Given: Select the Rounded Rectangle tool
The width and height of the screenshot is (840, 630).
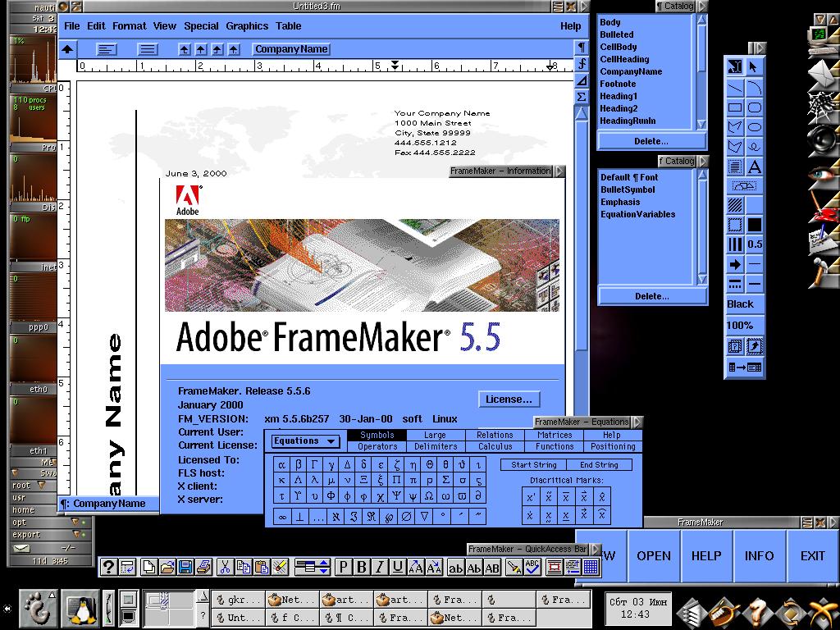Looking at the screenshot, I should [x=755, y=107].
